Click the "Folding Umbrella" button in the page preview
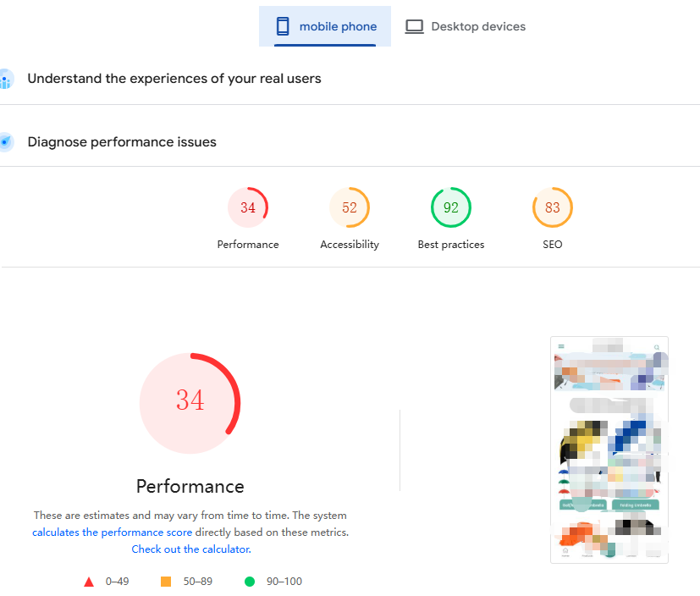This screenshot has width=700, height=596. click(x=636, y=505)
